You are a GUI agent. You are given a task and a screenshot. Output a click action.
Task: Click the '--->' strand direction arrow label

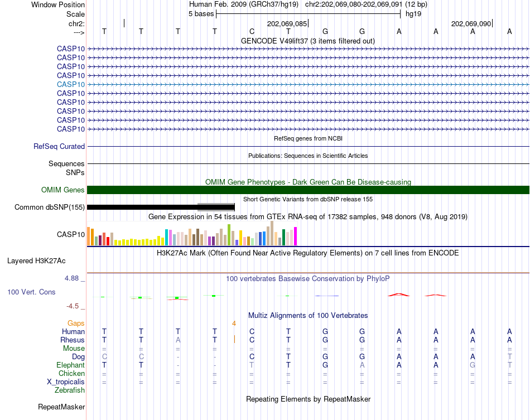(x=79, y=32)
